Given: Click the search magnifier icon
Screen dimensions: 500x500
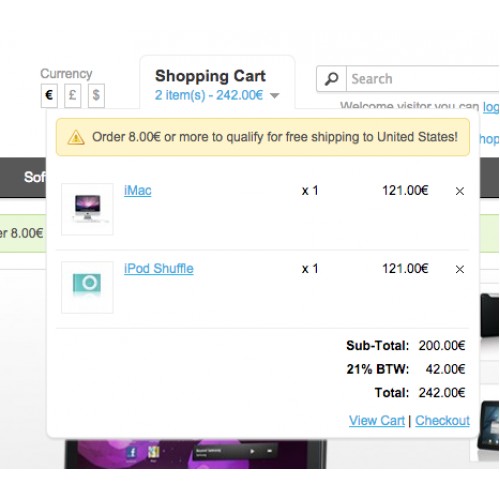Looking at the screenshot, I should (331, 79).
